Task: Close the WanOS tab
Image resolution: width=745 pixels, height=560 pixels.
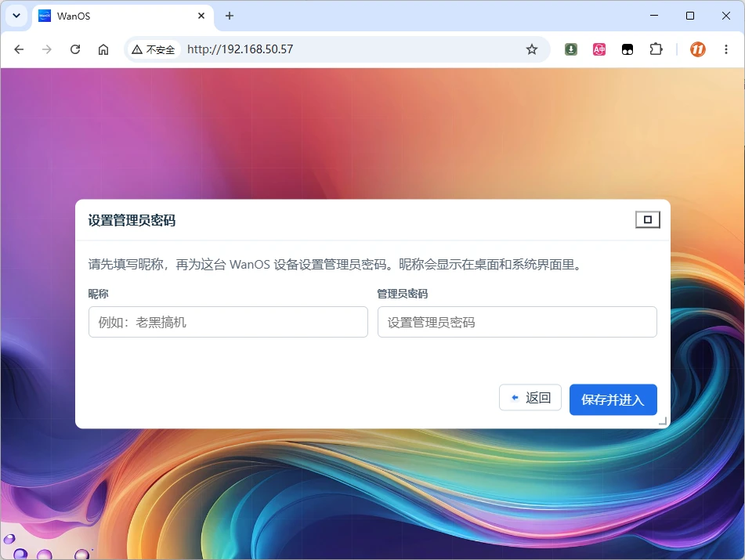Action: (201, 16)
